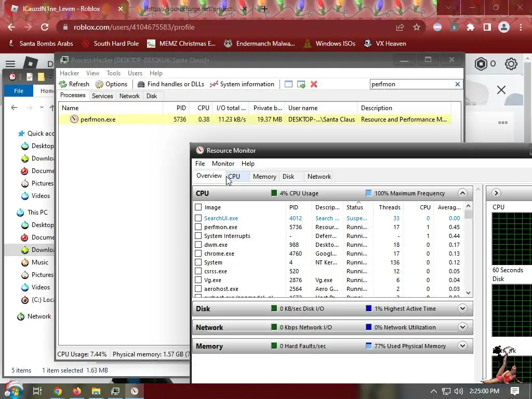Image resolution: width=532 pixels, height=399 pixels.
Task: Check the Vg.exe checkbox
Action: pos(198,280)
